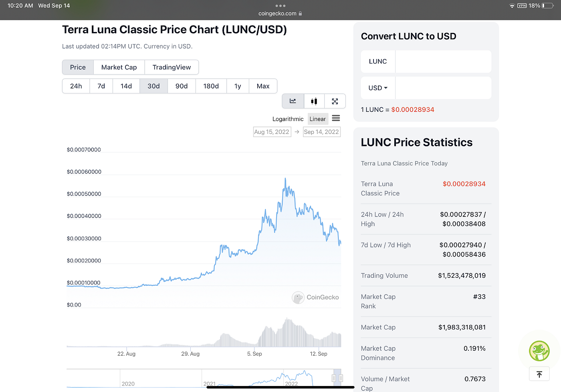This screenshot has height=392, width=561.
Task: Click the scroll-to-top arrow button
Action: (x=539, y=374)
